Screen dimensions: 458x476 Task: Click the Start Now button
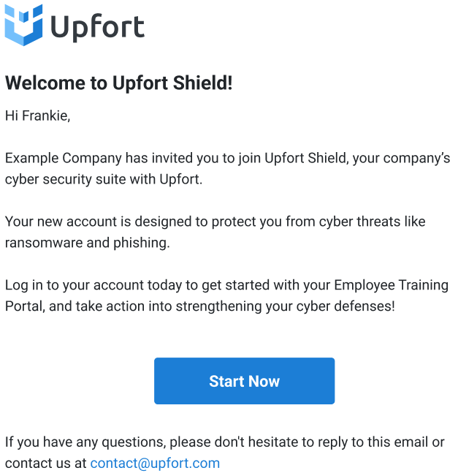coord(244,381)
